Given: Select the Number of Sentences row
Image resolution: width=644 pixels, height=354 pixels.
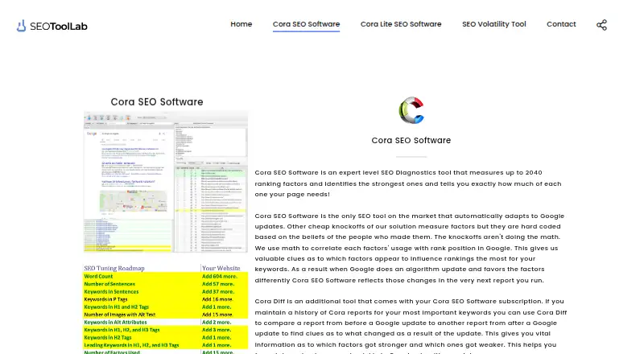Looking at the screenshot, I should click(166, 284).
